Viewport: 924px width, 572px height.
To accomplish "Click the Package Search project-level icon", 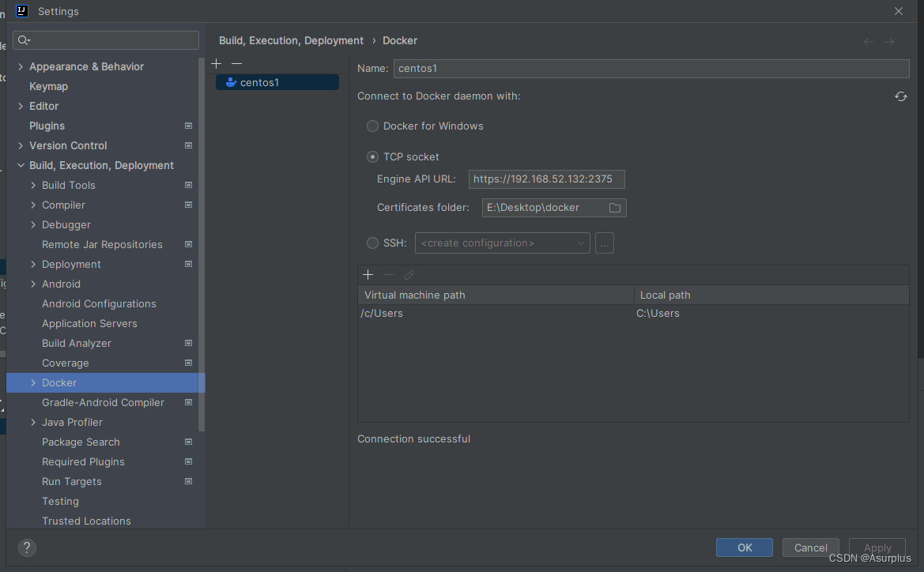I will (189, 442).
